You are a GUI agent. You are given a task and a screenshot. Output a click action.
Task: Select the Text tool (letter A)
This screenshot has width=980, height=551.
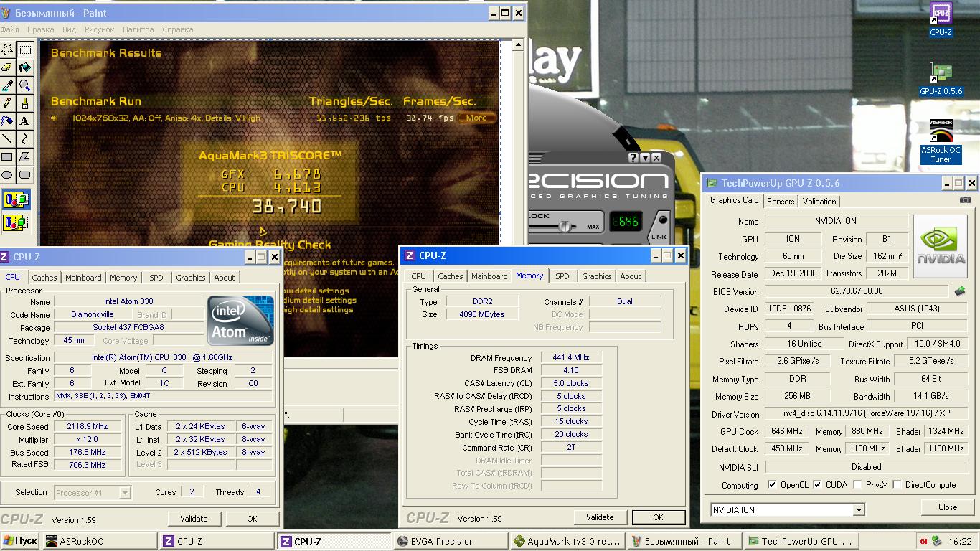[x=25, y=121]
